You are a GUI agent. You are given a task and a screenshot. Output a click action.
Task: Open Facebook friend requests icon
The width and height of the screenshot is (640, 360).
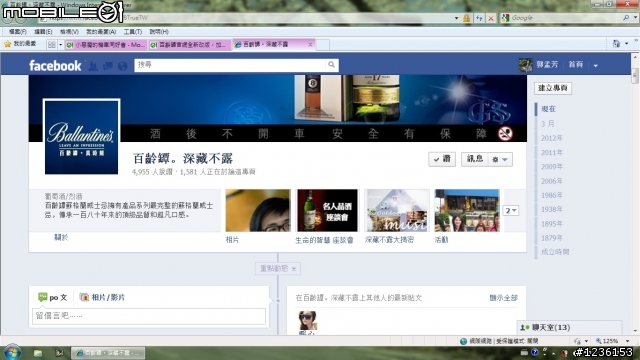93,66
